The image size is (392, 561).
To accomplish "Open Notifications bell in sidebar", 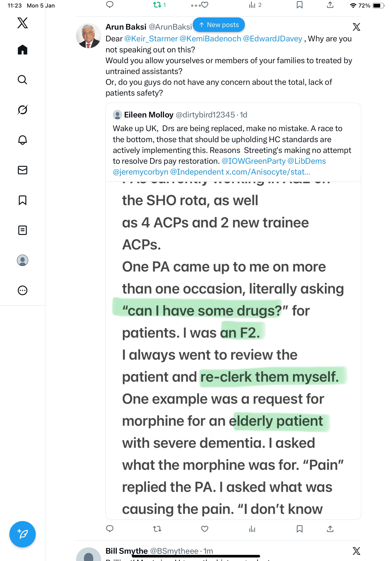I will 23,140.
